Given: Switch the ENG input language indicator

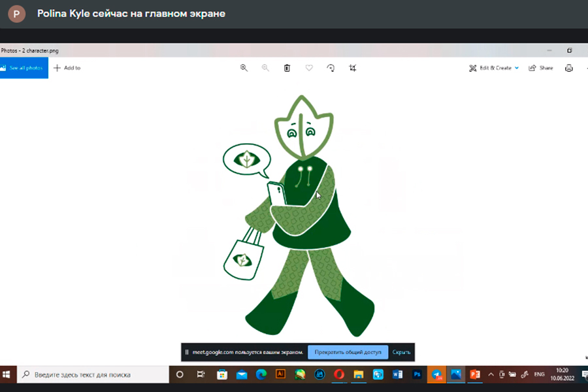Looking at the screenshot, I should click(539, 374).
